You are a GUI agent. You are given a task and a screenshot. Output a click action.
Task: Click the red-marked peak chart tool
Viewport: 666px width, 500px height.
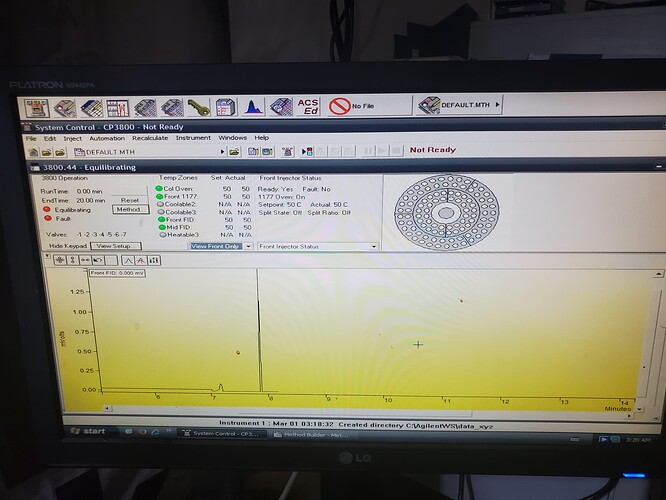141,260
